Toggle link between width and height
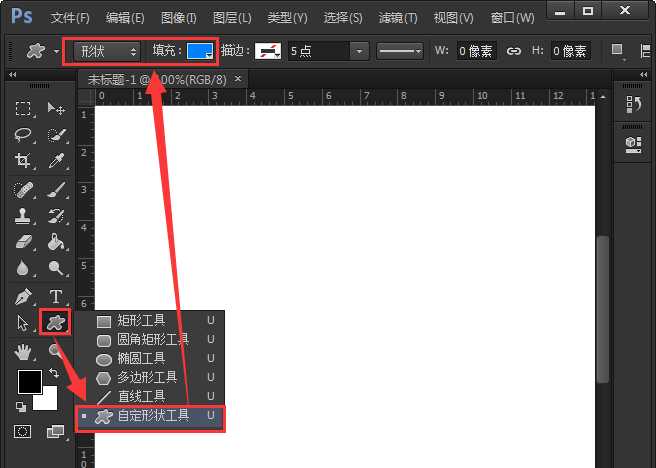656x468 pixels. 514,51
